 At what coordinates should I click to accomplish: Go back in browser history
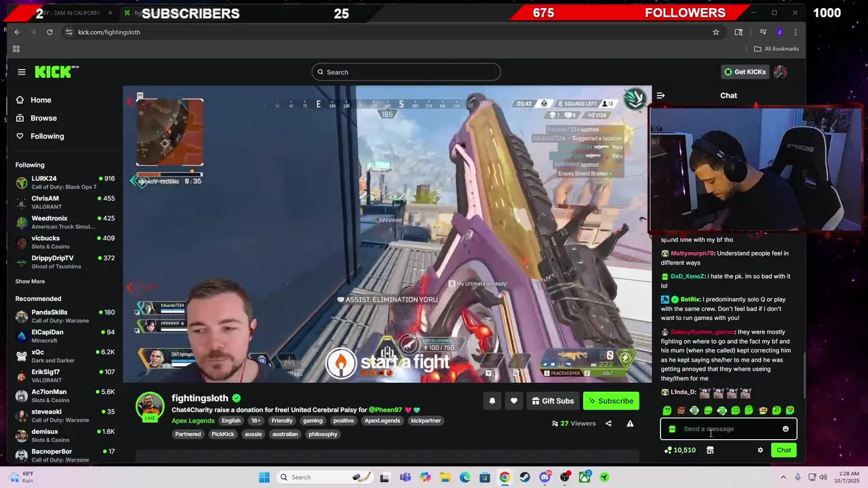(x=17, y=32)
